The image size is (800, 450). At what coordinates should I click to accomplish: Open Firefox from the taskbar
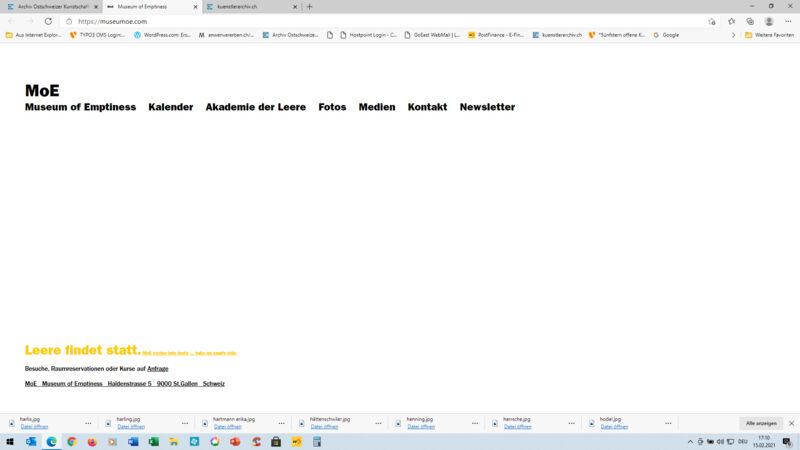92,442
